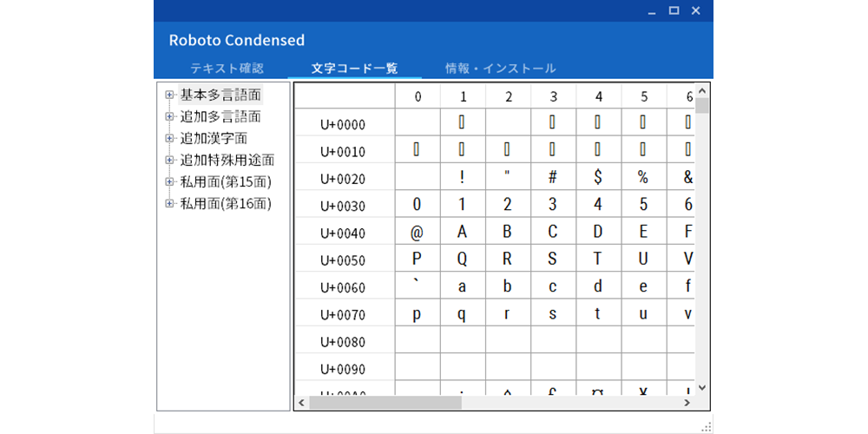Screen dimensions: 868x434
Task: Click the horizontal scrollbar thumb
Action: tap(385, 403)
